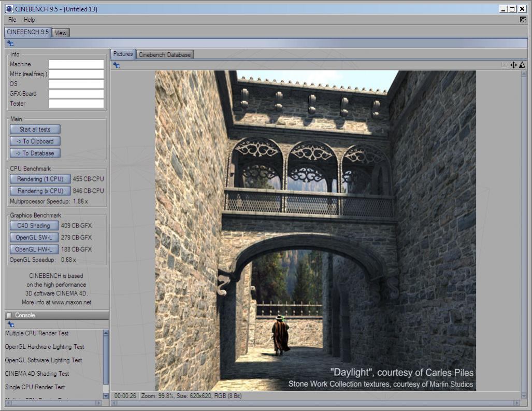Screen dimensions: 532x411
Task: Click the picture horizontal scroll right arrow
Action: pos(516,403)
